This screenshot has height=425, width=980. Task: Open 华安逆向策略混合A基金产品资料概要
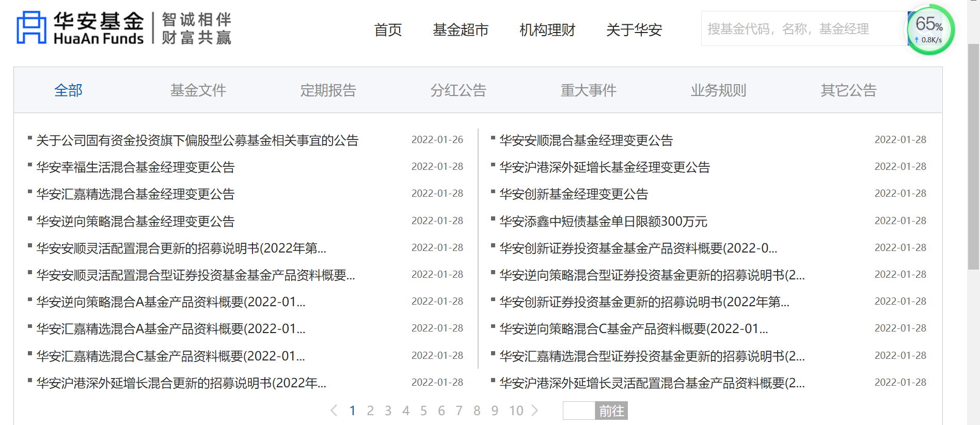[171, 302]
